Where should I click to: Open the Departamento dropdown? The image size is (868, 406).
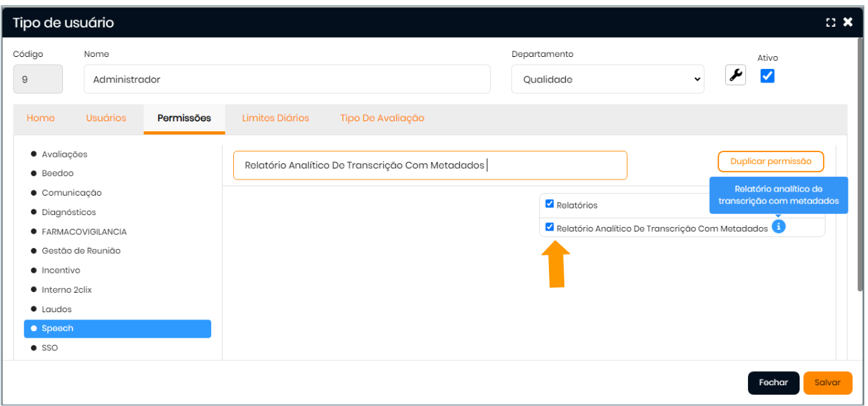tap(607, 79)
